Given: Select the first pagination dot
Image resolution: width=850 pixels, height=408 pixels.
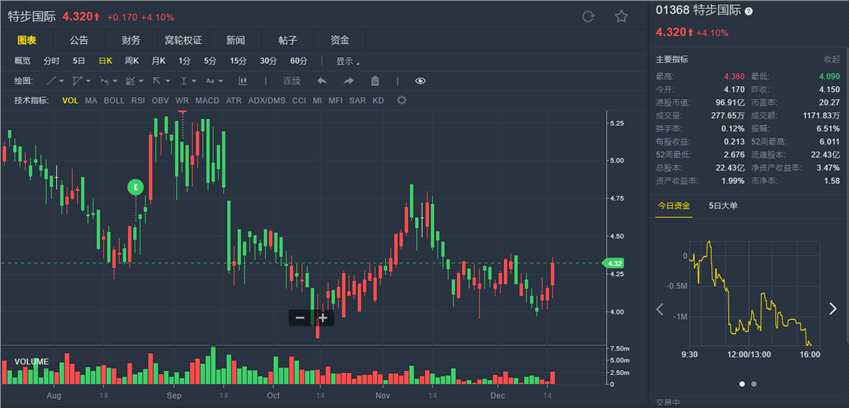Looking at the screenshot, I should pos(742,384).
